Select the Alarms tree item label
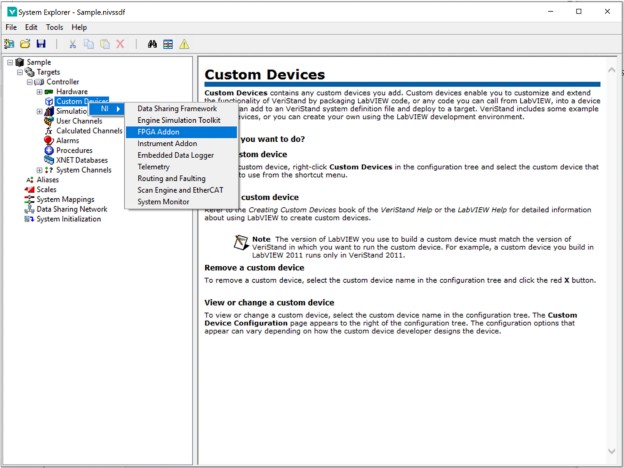Viewport: 624px width, 468px height. [x=67, y=140]
